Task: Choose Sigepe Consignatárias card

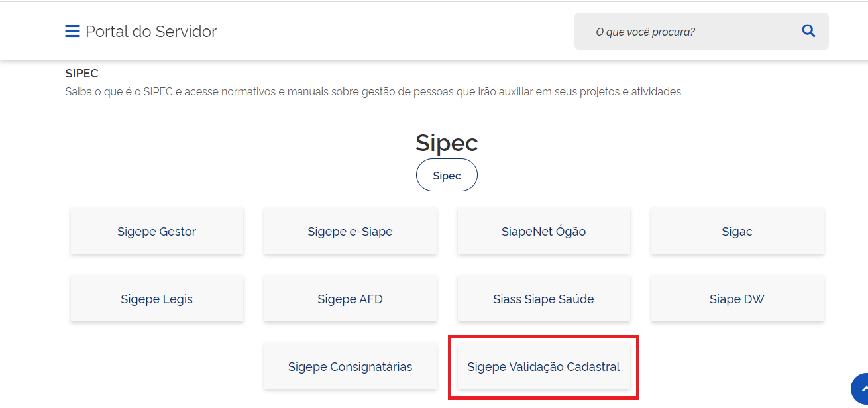Action: point(351,367)
